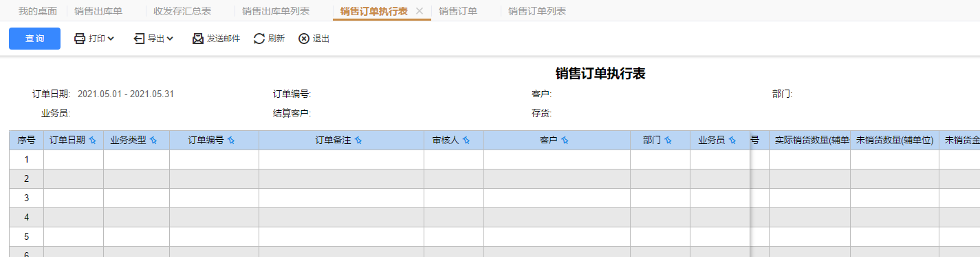Screen dimensions: 980x257
Task: Click the 刷新 label
Action: 276,39
